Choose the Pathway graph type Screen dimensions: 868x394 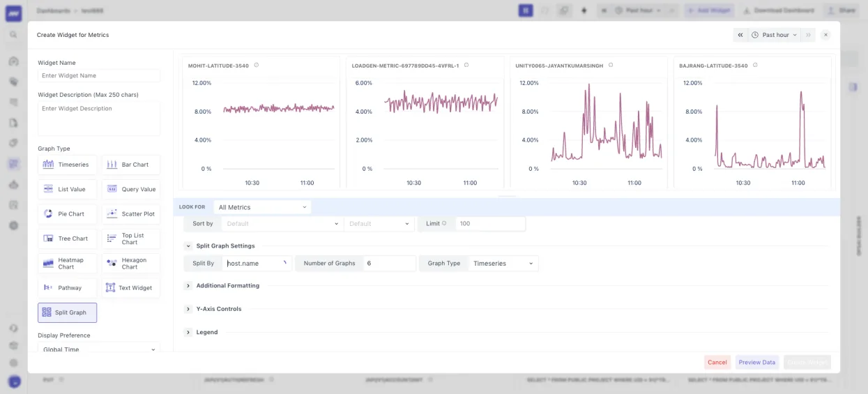68,287
